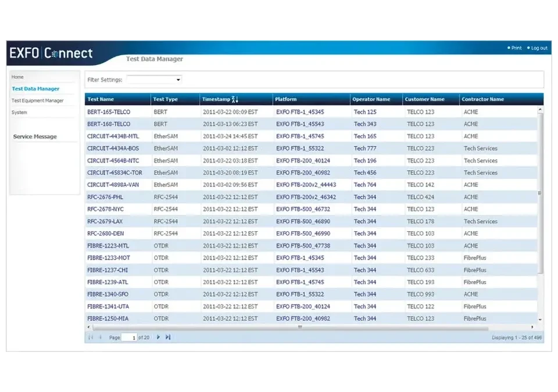The image size is (558, 392).
Task: Open test CIRCUIT-4434A-BOS
Action: tap(113, 148)
